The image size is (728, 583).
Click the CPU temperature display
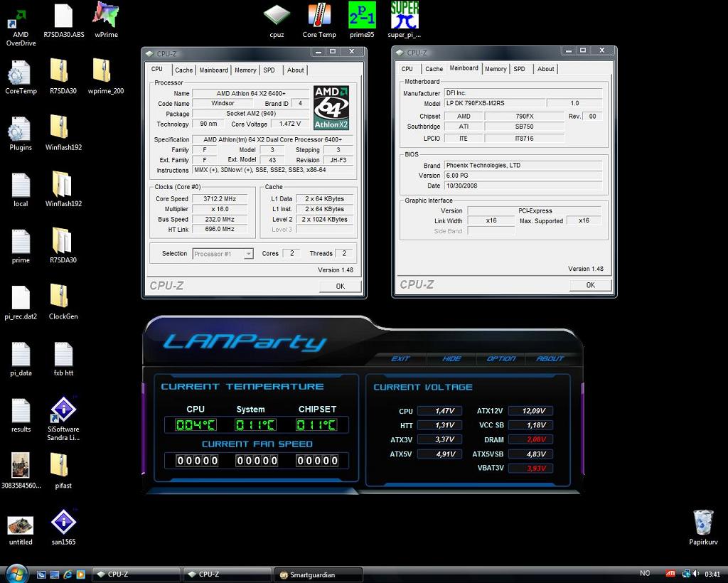coord(196,424)
